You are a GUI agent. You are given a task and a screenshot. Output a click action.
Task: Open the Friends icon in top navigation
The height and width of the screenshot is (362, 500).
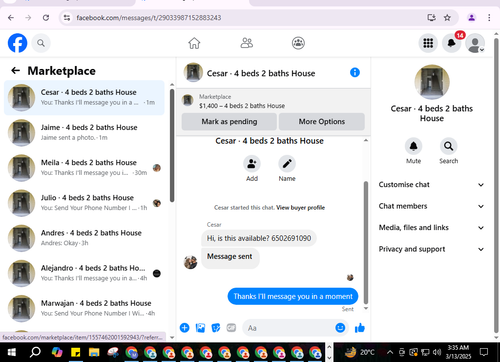point(247,43)
